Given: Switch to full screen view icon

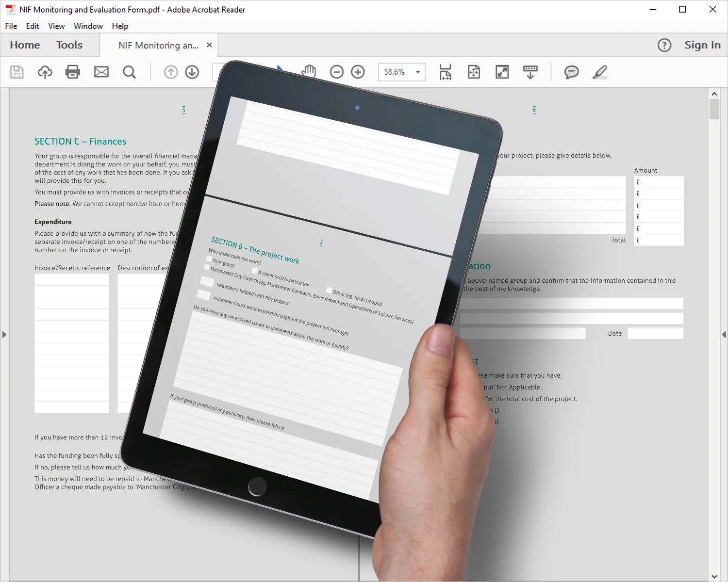Looking at the screenshot, I should point(502,72).
